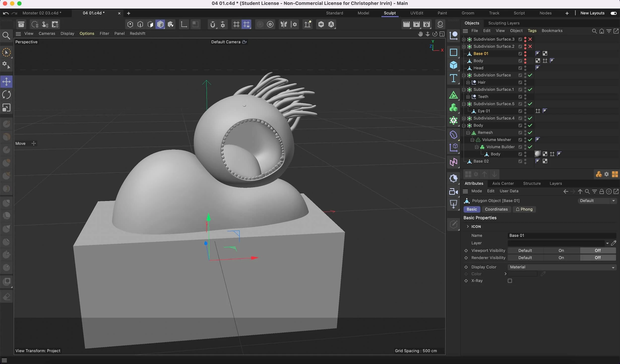Expand the Hair object tree
Screen dimensions: 620x364
tap(468, 82)
